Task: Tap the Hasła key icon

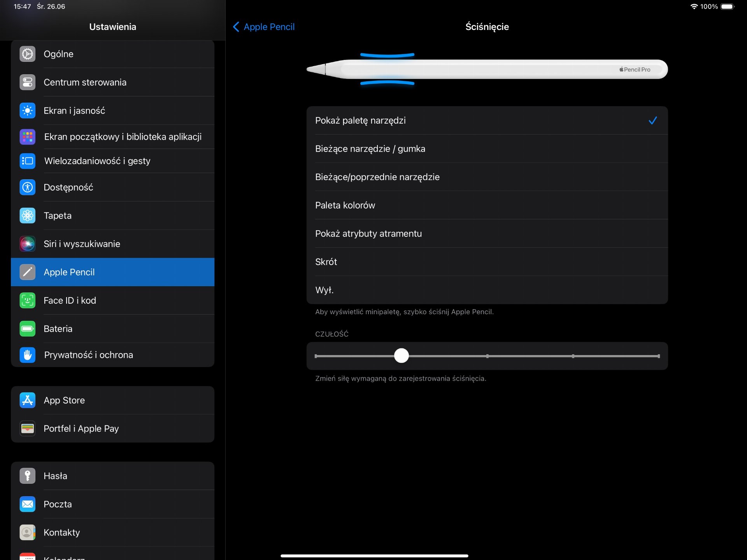Action: click(x=27, y=476)
